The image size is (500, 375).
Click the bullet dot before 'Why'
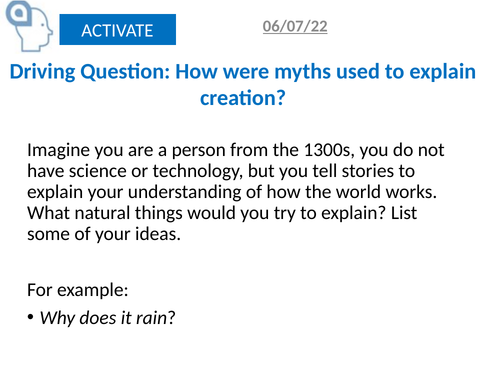(x=30, y=317)
